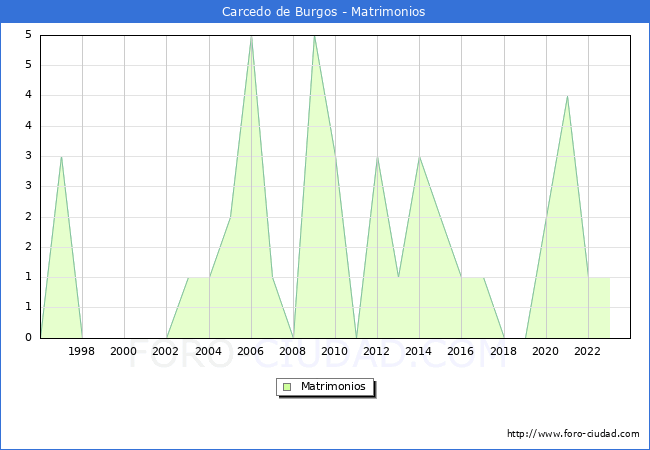The image size is (650, 450).
Task: Click the x-axis label 2004
Action: click(x=209, y=351)
